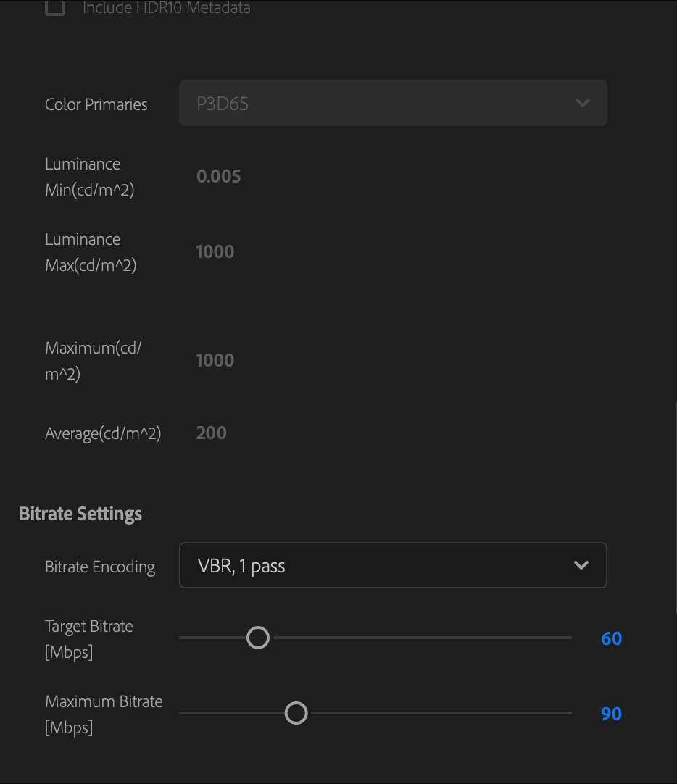Click the Color Primaries chevron icon

click(582, 103)
